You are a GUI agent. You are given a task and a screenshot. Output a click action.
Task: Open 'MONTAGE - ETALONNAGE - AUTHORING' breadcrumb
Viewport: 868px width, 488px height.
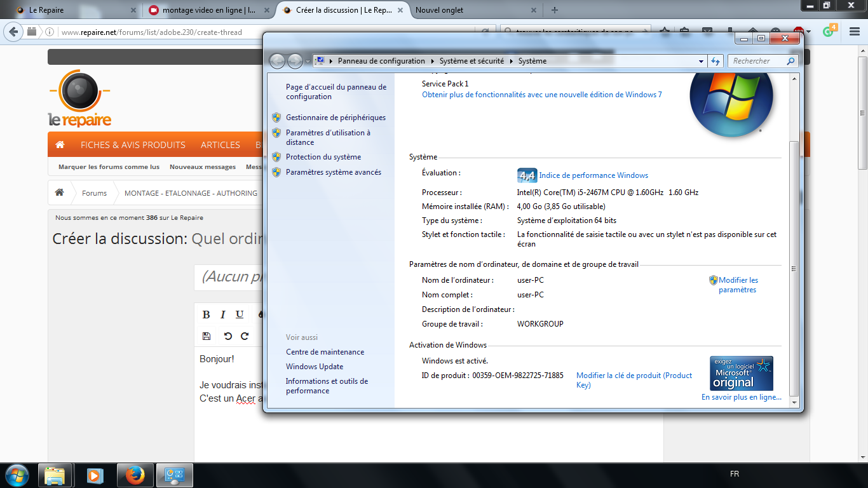tap(191, 193)
